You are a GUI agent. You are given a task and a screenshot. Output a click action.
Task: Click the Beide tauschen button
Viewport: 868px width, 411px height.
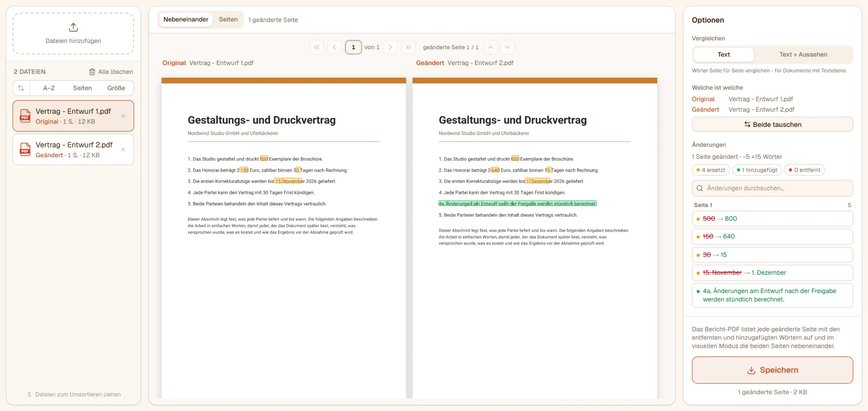(772, 124)
